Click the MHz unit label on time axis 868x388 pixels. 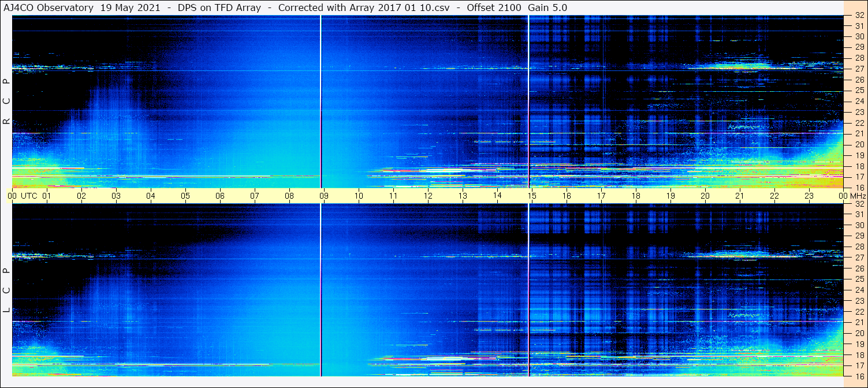(856, 196)
